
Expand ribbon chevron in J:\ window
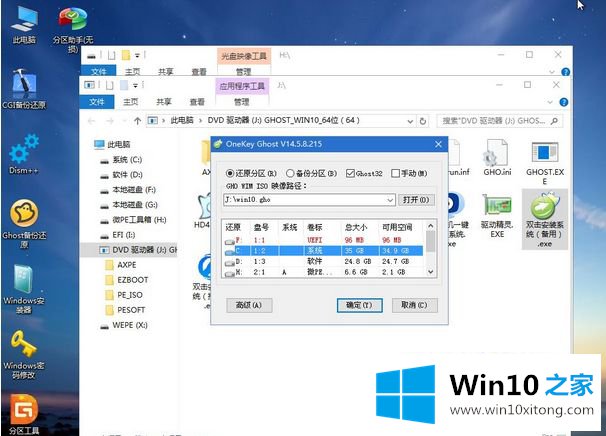pyautogui.click(x=550, y=102)
